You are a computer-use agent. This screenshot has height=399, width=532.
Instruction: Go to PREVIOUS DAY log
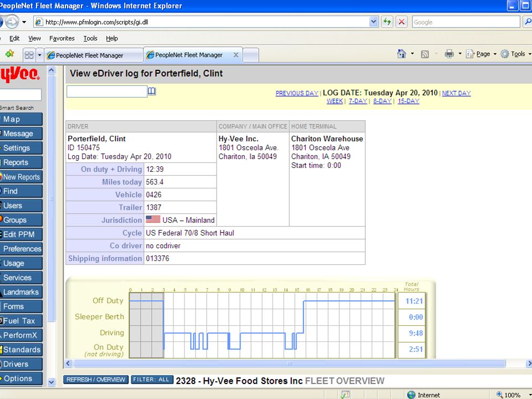pyautogui.click(x=297, y=93)
